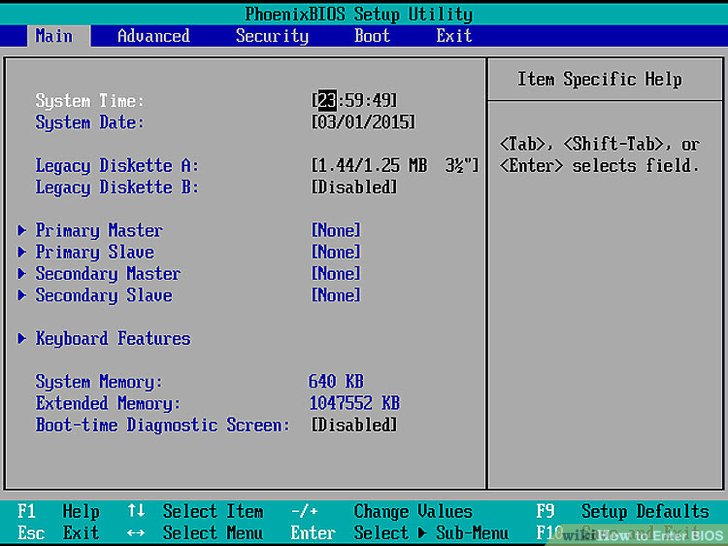Click Esc Exit in bottom bar
The width and height of the screenshot is (728, 546).
[58, 533]
